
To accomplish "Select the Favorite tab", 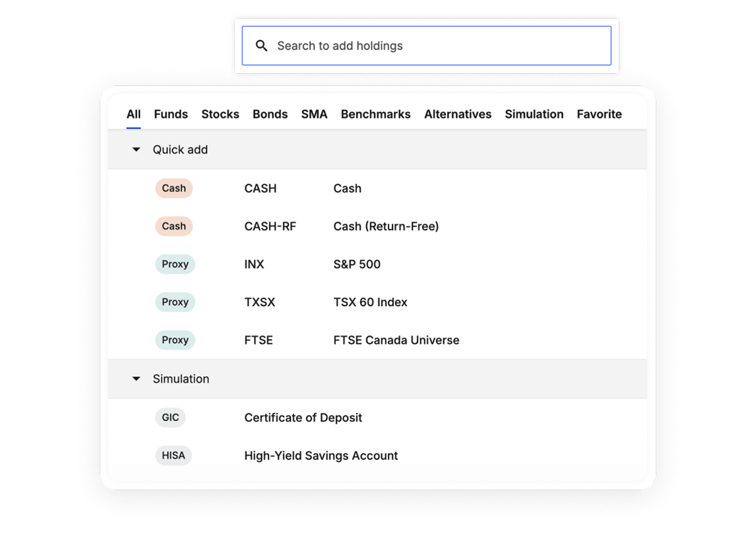I will (599, 114).
